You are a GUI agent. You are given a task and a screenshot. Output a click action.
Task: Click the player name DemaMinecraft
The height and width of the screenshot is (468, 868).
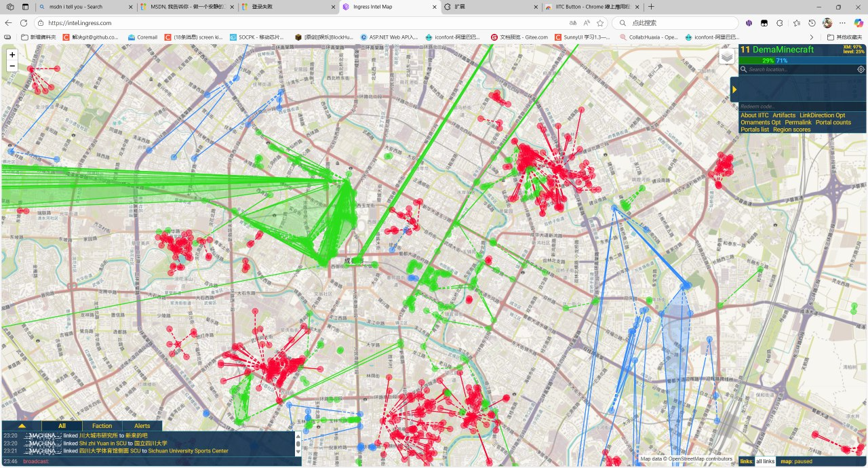point(785,50)
